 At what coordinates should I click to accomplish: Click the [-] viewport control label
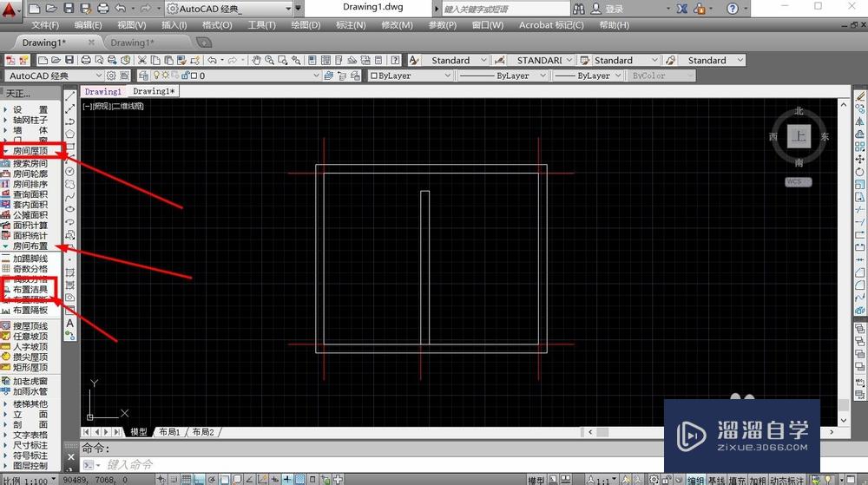pyautogui.click(x=87, y=106)
